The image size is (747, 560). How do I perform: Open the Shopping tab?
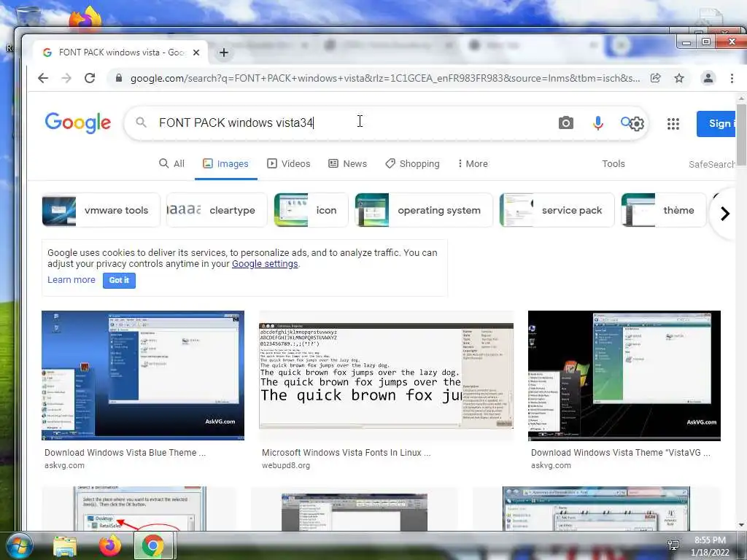coord(413,164)
